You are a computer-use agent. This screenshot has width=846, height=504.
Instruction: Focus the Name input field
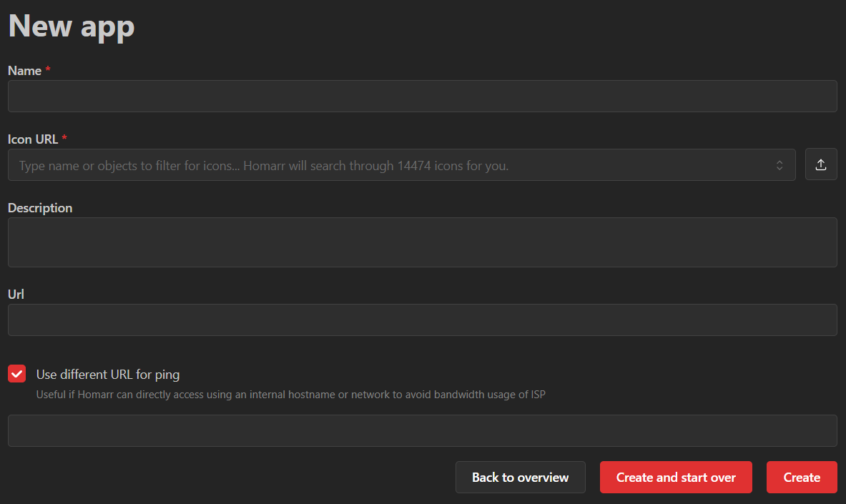click(422, 96)
